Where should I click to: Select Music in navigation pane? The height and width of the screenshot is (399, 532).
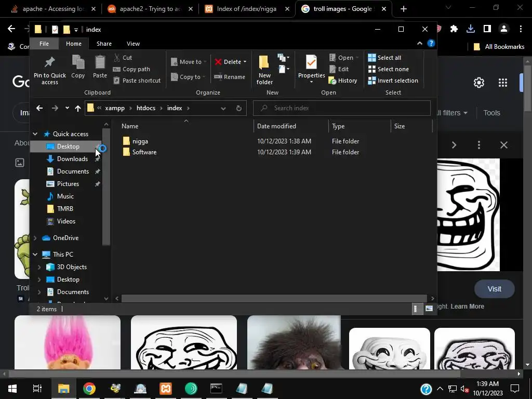(x=65, y=196)
